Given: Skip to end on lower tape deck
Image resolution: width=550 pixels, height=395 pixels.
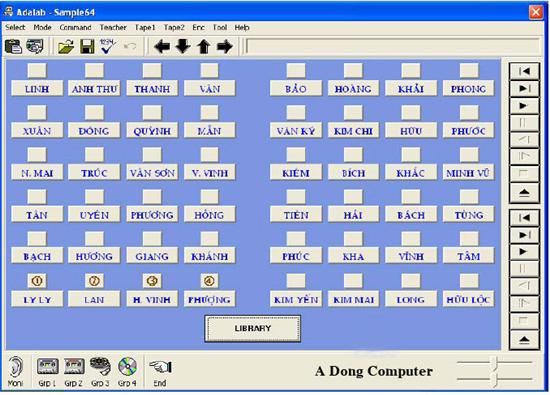Looking at the screenshot, I should point(524,235).
